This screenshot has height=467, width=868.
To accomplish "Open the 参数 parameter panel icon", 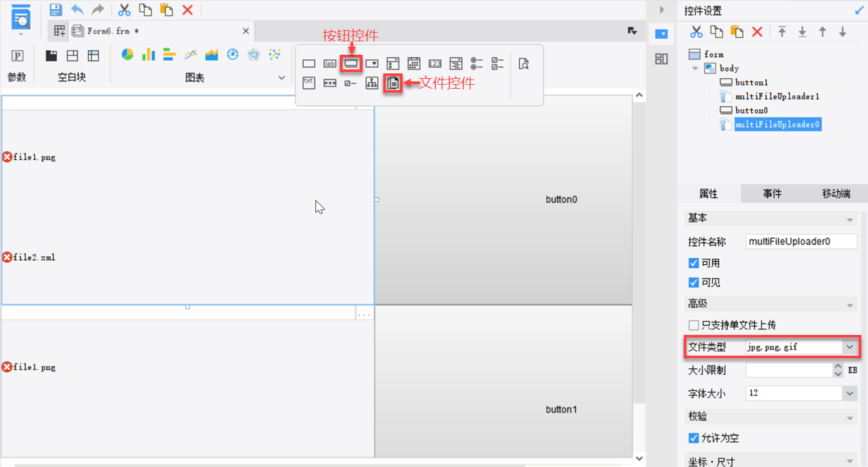I will (x=18, y=56).
